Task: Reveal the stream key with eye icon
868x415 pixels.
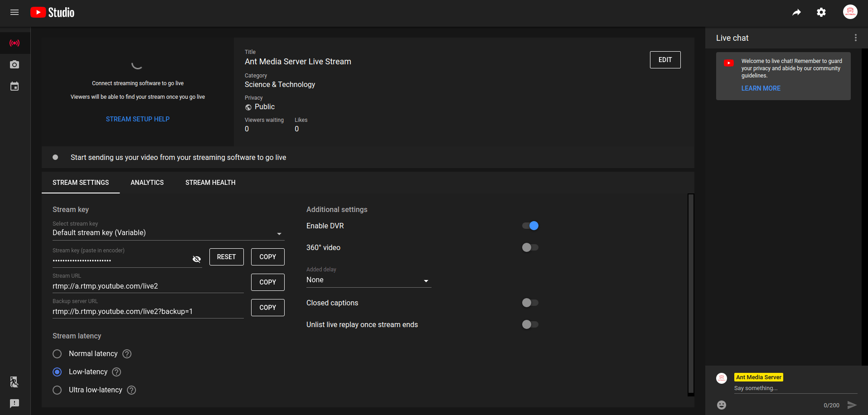Action: point(197,259)
